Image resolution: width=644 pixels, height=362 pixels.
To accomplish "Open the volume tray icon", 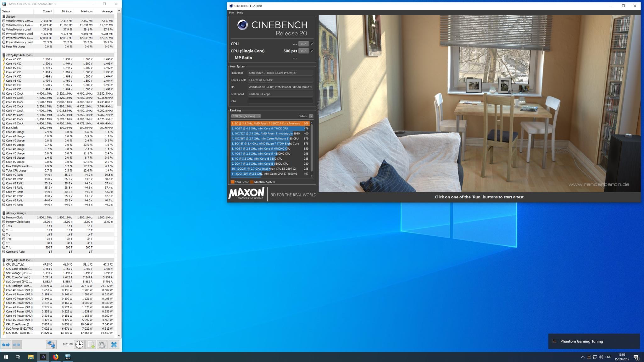I will (601, 357).
